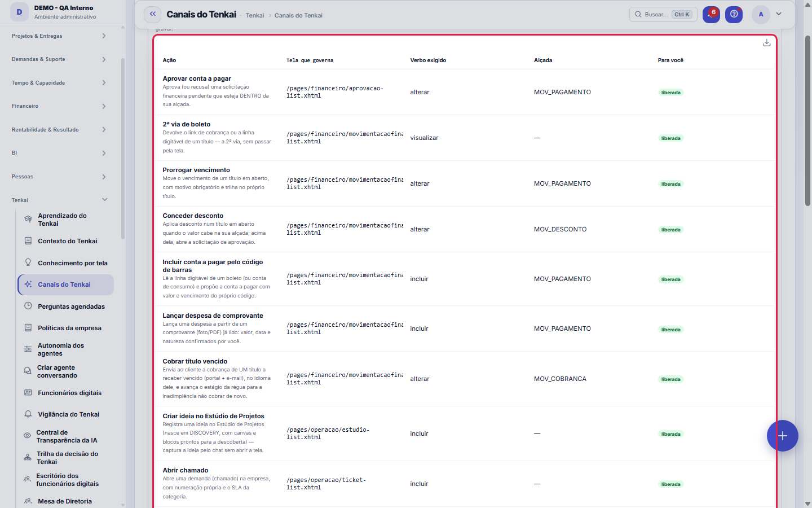Expand Projetos & Entregas menu section
The height and width of the screenshot is (508, 812).
pos(59,36)
